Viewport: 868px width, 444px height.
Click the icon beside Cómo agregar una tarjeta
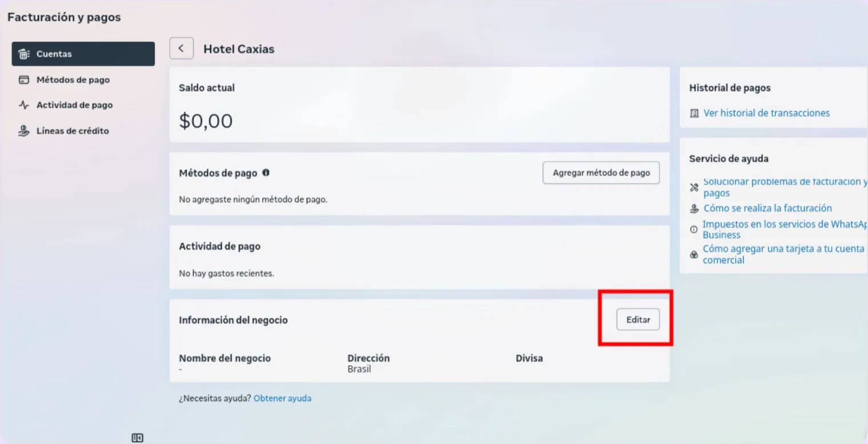click(694, 254)
